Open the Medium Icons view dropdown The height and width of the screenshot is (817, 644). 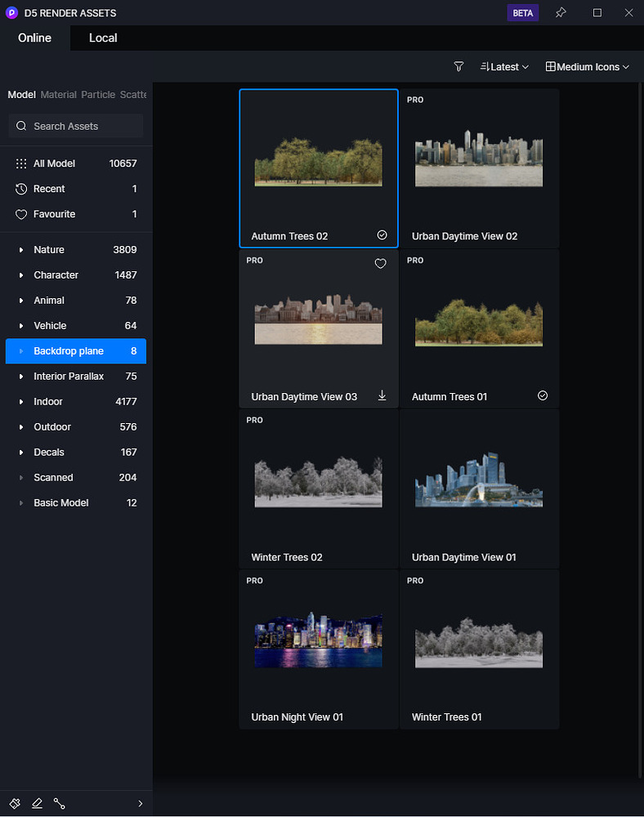[588, 67]
